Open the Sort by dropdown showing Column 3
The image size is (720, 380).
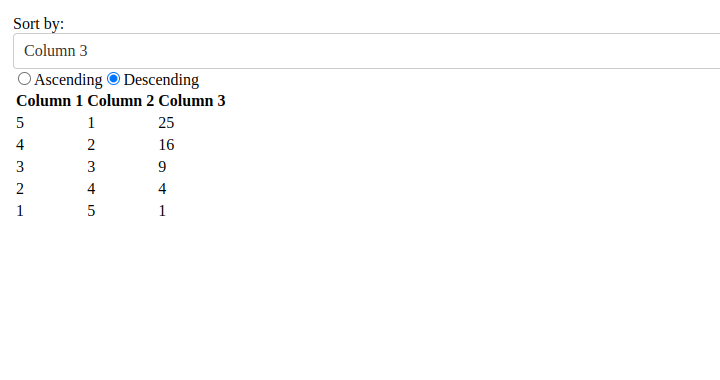click(366, 51)
